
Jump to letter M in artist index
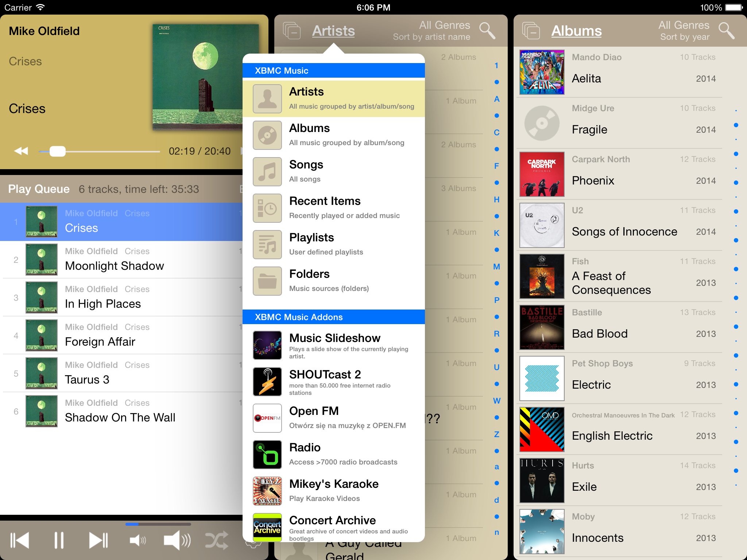[x=496, y=267]
